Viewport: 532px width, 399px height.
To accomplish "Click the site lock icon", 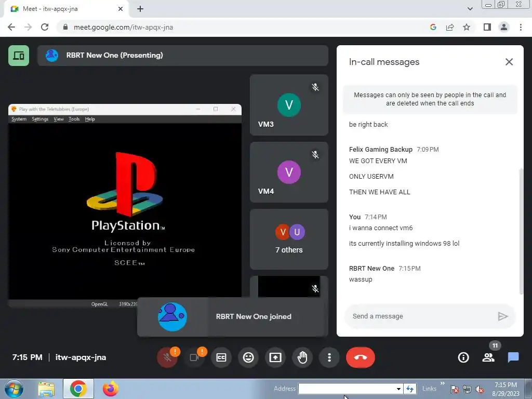I will tap(65, 27).
